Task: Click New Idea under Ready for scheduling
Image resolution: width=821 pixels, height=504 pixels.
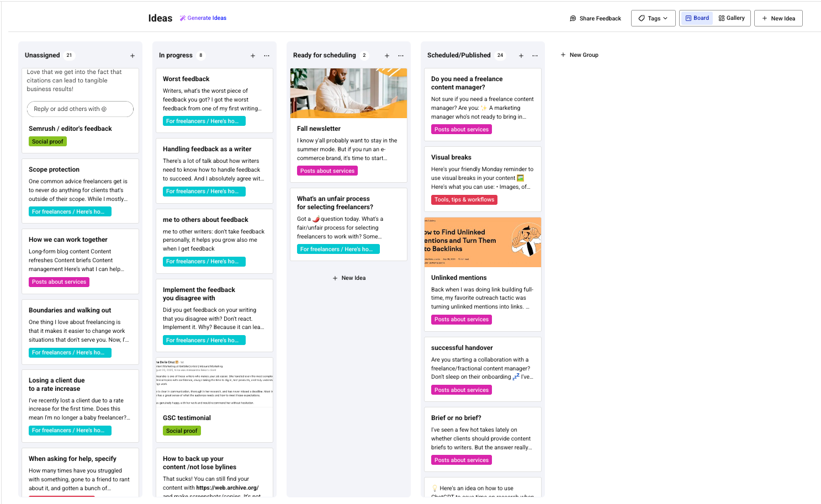Action: (349, 278)
